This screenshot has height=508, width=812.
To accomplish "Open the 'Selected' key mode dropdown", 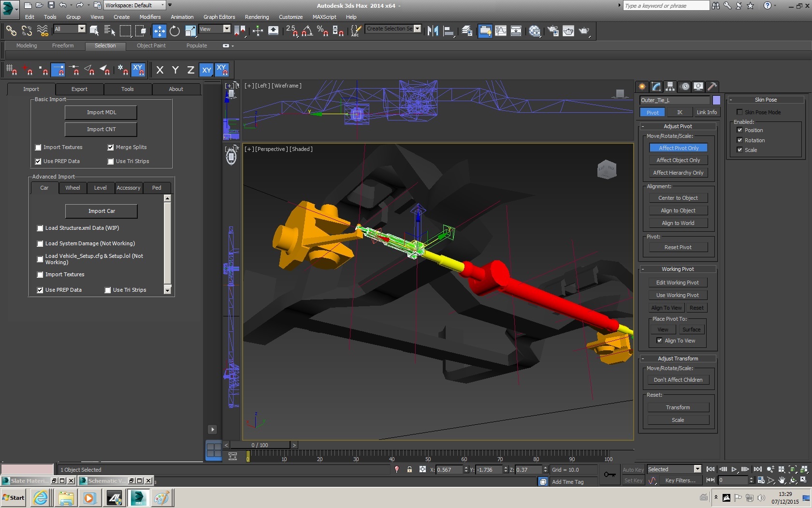I will (x=697, y=469).
